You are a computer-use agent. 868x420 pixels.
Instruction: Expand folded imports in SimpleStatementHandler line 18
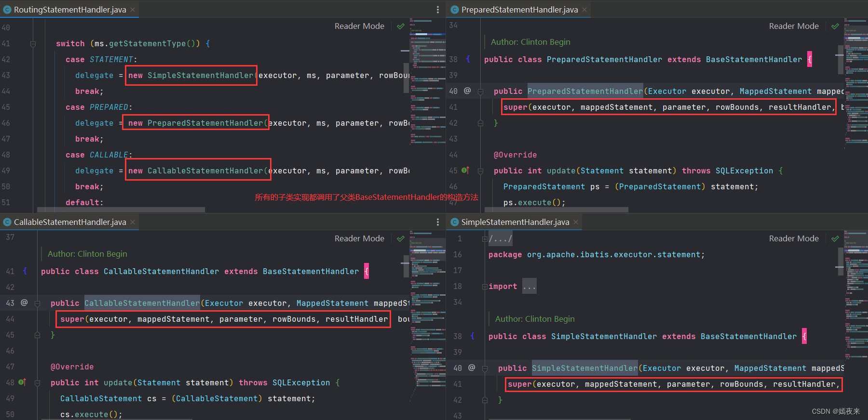click(x=485, y=287)
